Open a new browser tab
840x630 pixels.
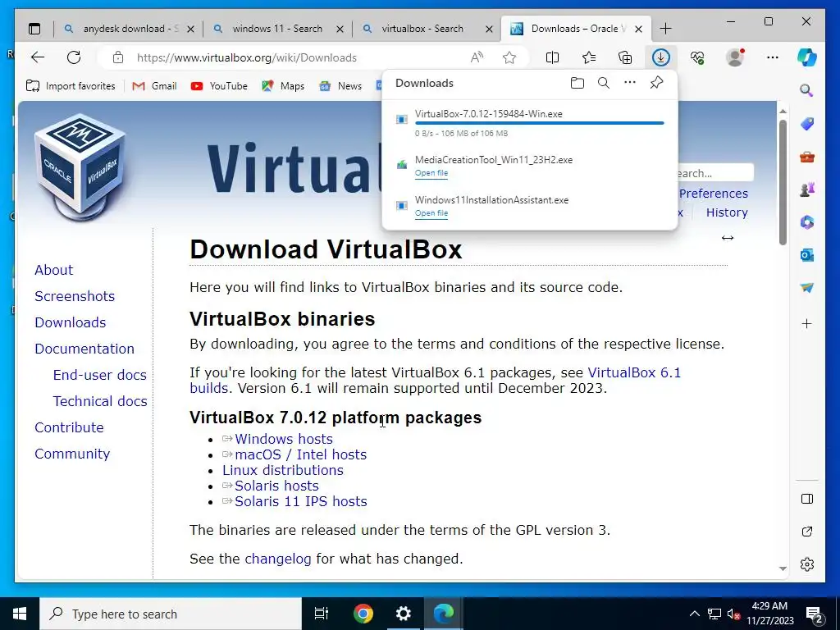(x=665, y=29)
